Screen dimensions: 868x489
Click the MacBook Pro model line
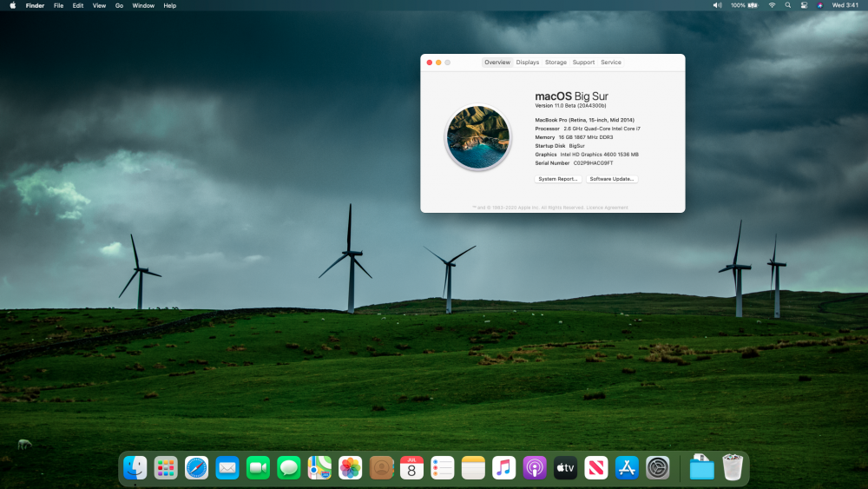pos(584,120)
